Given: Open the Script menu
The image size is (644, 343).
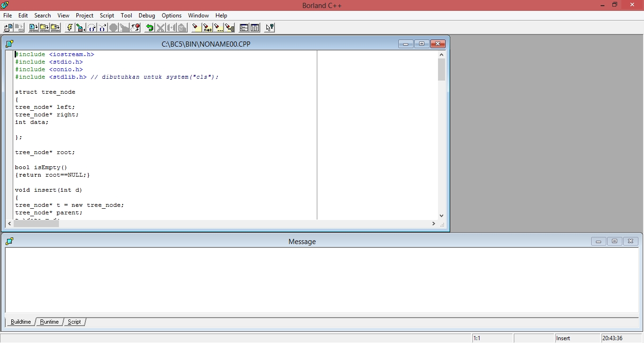Looking at the screenshot, I should [x=107, y=16].
